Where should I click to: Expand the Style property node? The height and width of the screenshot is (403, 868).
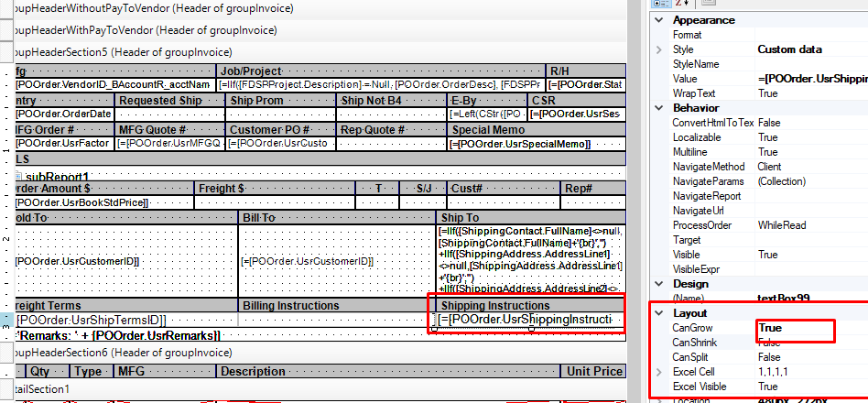(x=658, y=49)
